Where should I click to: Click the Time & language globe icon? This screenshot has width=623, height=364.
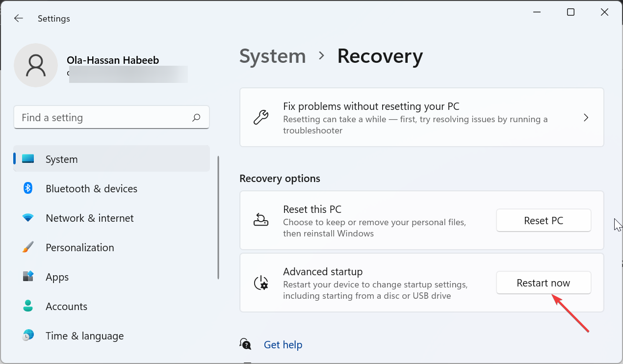pyautogui.click(x=28, y=336)
